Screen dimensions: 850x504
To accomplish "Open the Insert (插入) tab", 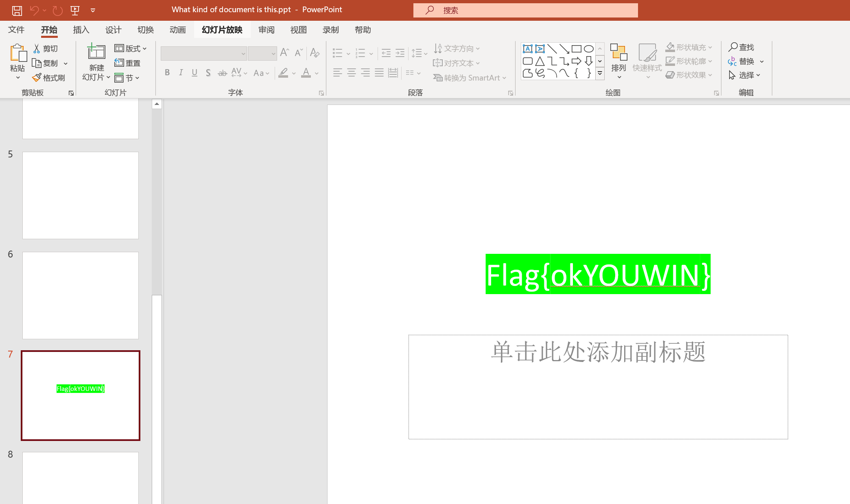I will 81,30.
